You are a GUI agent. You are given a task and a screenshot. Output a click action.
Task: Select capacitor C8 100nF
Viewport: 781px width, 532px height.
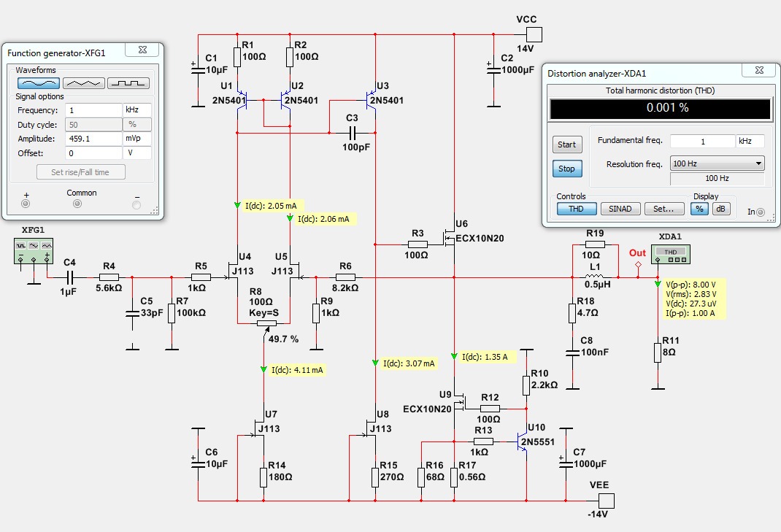click(x=573, y=352)
